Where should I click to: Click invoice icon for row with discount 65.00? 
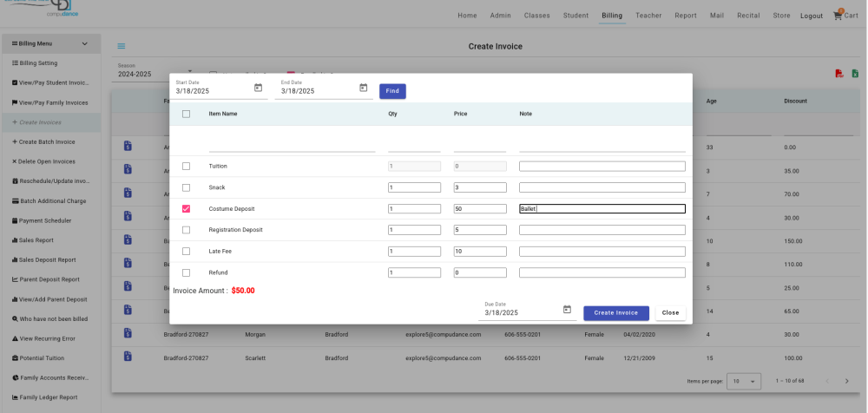pos(128,310)
